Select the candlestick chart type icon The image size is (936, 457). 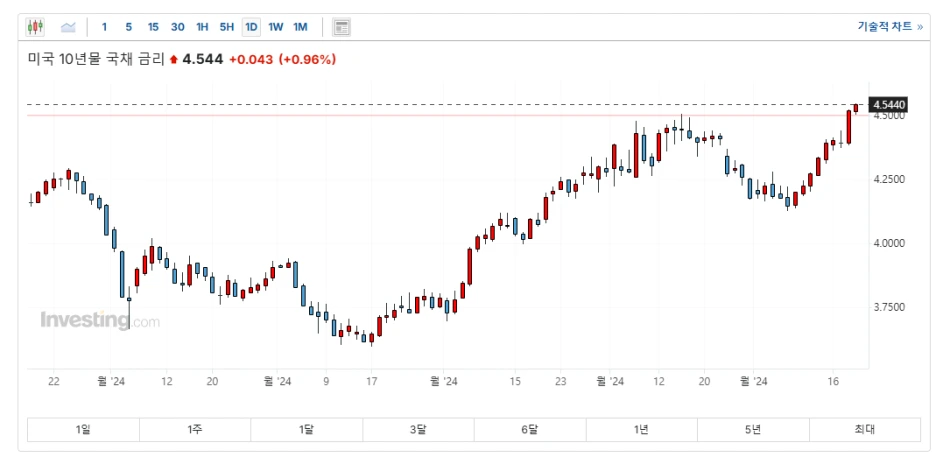click(35, 27)
